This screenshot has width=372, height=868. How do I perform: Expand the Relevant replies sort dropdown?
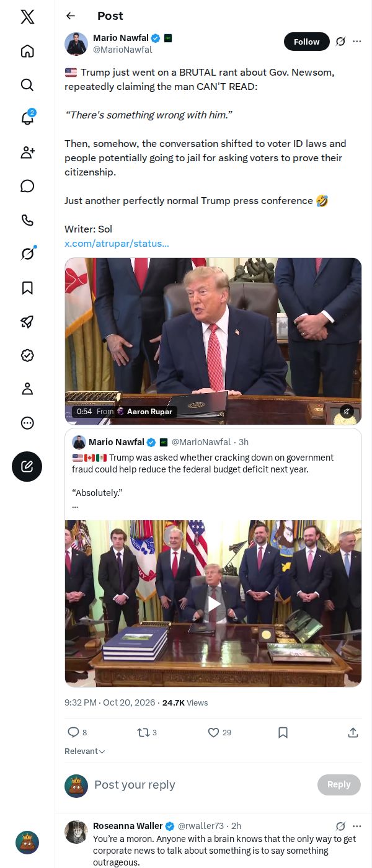pyautogui.click(x=85, y=751)
